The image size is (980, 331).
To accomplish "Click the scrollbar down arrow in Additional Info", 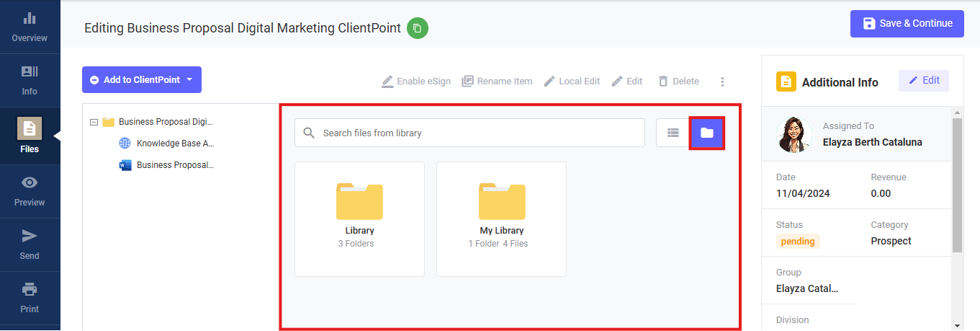I will [957, 325].
